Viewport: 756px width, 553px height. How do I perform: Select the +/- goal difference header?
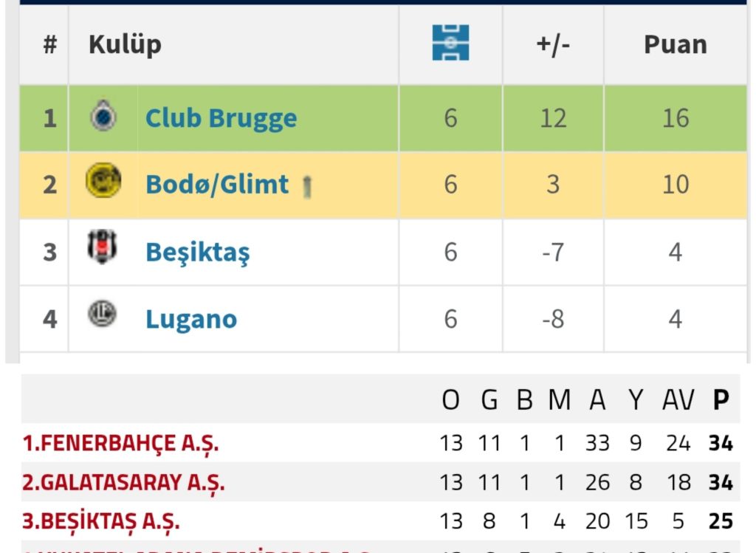click(x=553, y=44)
